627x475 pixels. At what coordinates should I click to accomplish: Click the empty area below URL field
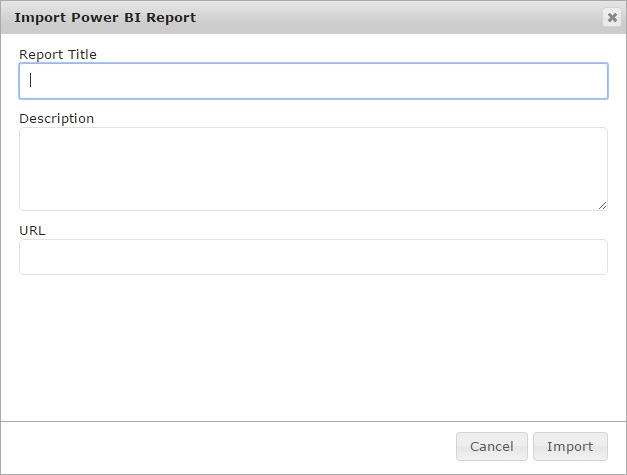pyautogui.click(x=313, y=345)
